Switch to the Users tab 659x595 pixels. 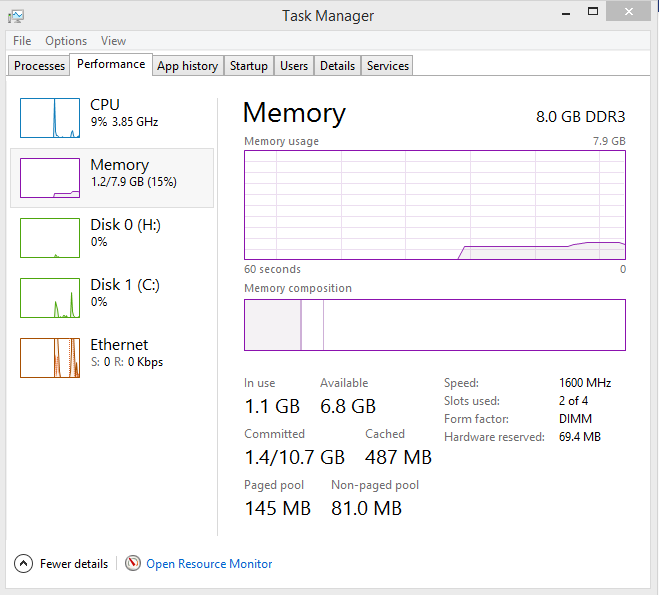(294, 66)
